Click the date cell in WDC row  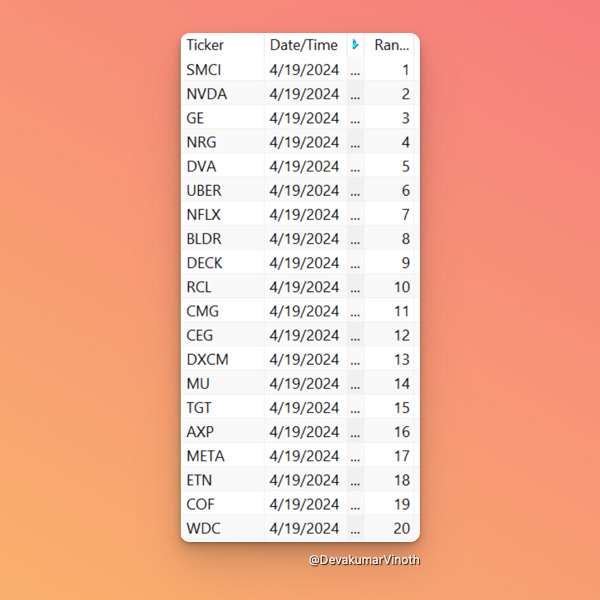pos(306,528)
